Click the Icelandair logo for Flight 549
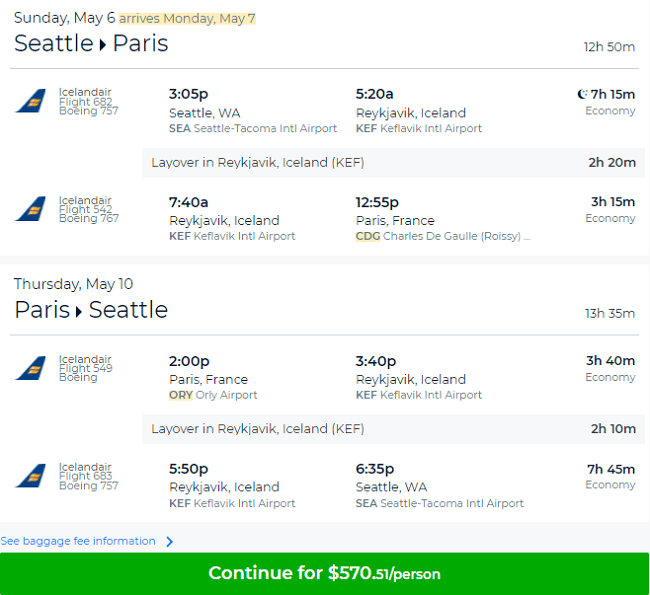650x595 pixels. pyautogui.click(x=31, y=368)
